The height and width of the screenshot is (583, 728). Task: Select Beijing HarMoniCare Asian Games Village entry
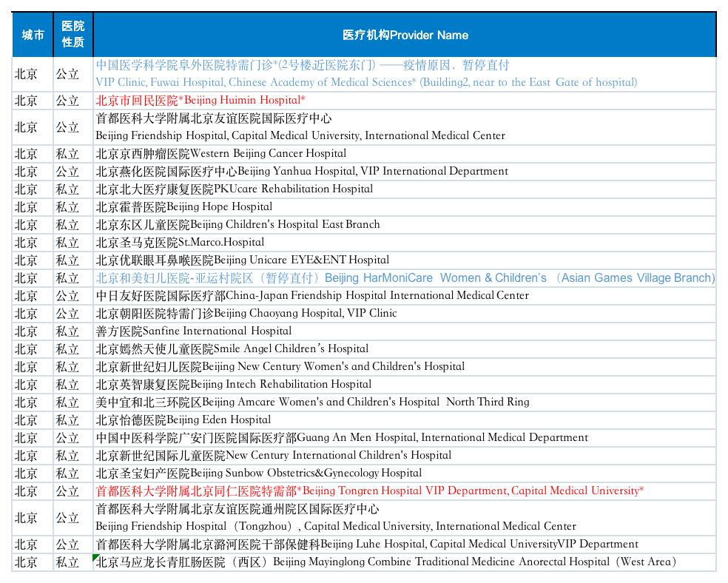(x=405, y=278)
